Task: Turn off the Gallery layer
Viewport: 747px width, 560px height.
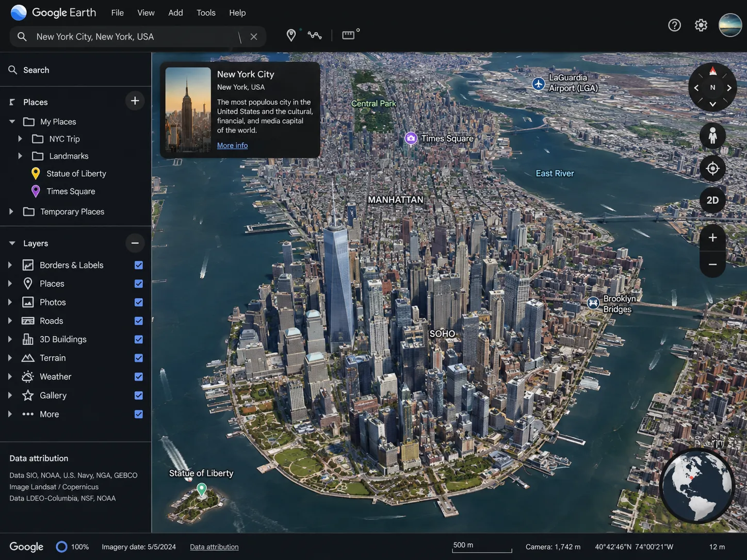Action: [139, 396]
